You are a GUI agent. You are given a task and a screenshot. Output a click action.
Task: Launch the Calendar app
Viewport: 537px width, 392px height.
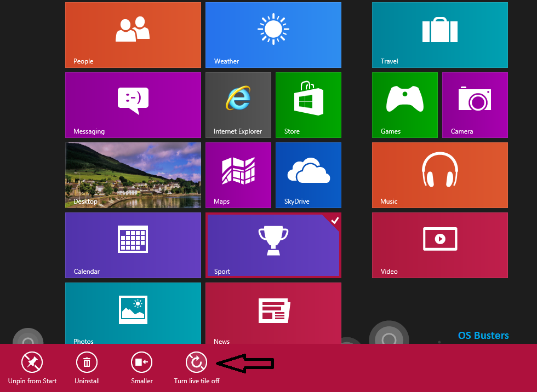[133, 245]
